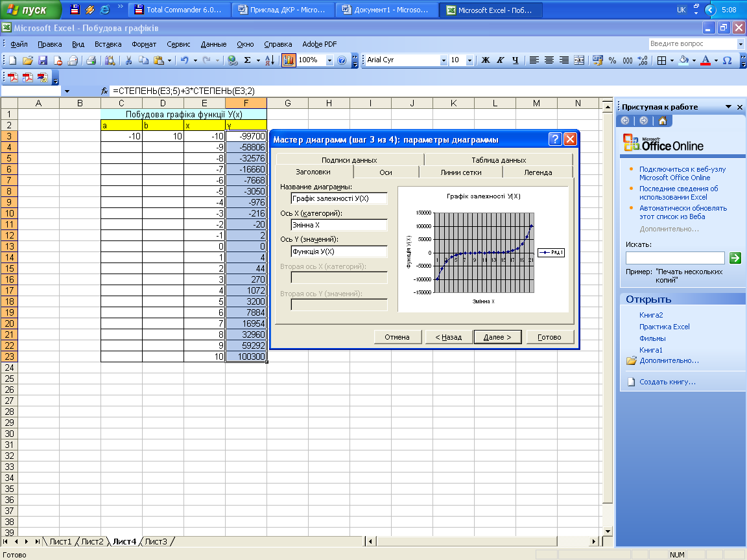
Task: Click the Chart Wizard icon
Action: (x=288, y=60)
